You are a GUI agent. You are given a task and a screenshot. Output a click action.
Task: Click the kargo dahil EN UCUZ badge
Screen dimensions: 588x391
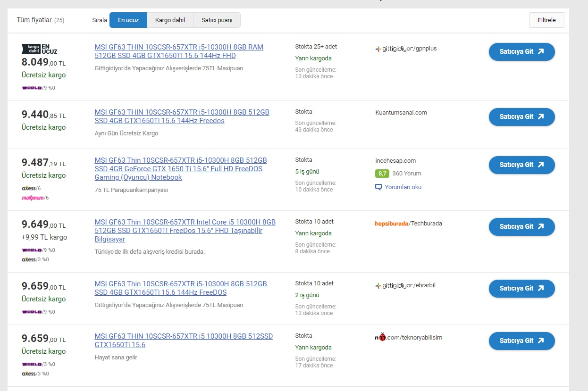point(40,49)
